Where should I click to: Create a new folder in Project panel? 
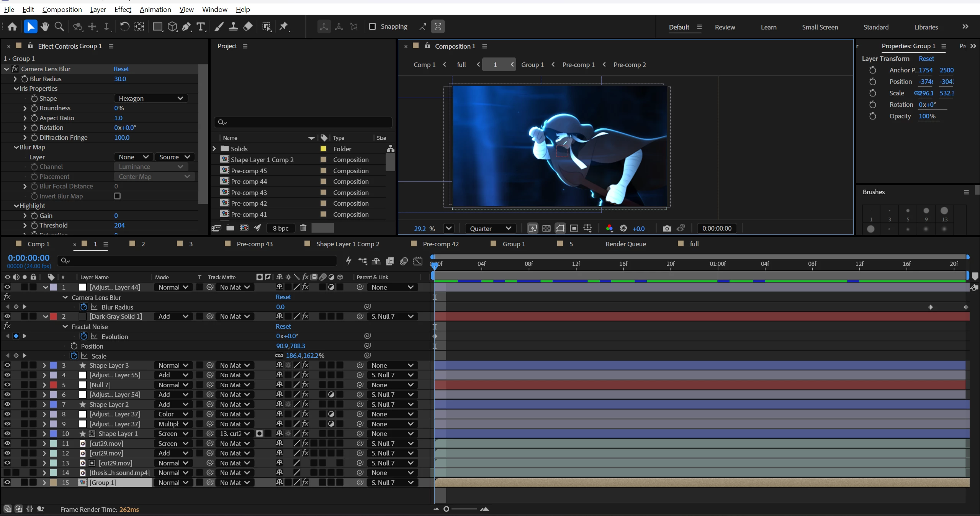click(x=230, y=228)
